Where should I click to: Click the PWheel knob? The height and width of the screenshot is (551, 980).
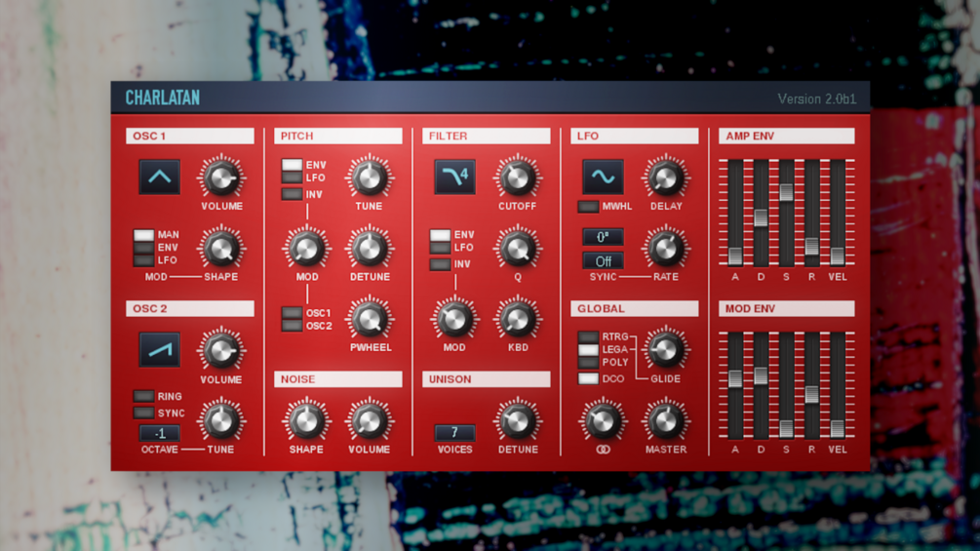click(370, 319)
